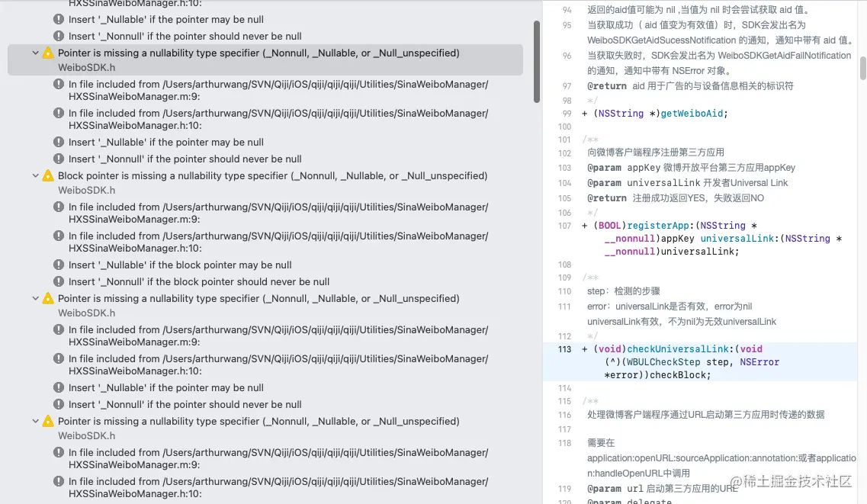Click '_Nullable' fix-it note icon just above Block pointer warning

click(59, 142)
